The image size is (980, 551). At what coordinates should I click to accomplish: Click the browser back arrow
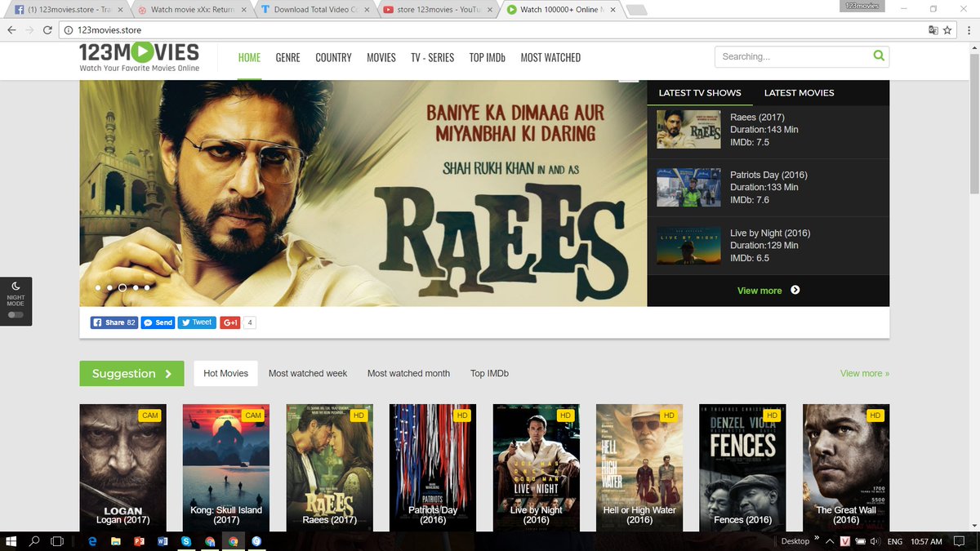point(11,30)
